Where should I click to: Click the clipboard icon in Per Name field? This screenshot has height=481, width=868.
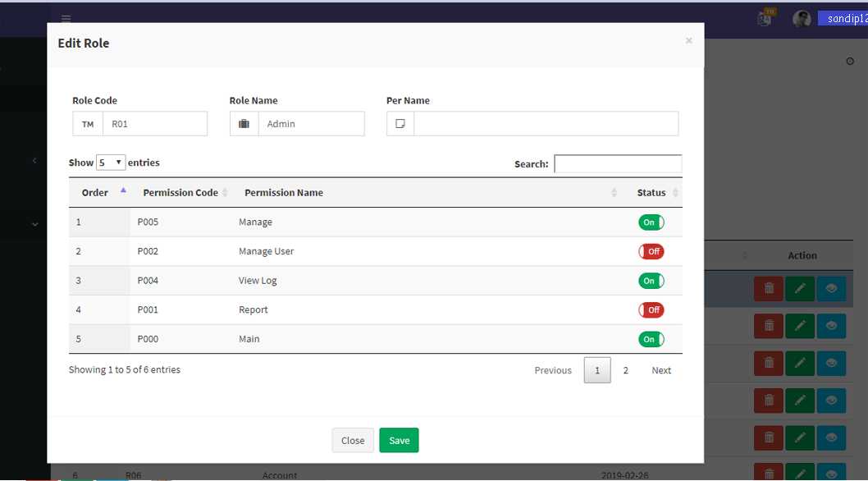point(400,123)
